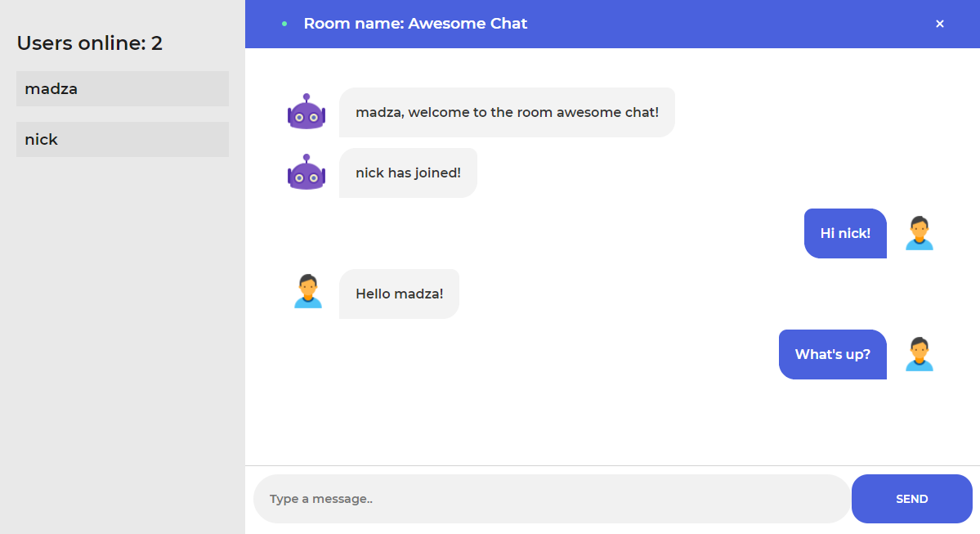Click the welcome message from the bot
Viewport: 980px width, 534px height.
pyautogui.click(x=507, y=112)
